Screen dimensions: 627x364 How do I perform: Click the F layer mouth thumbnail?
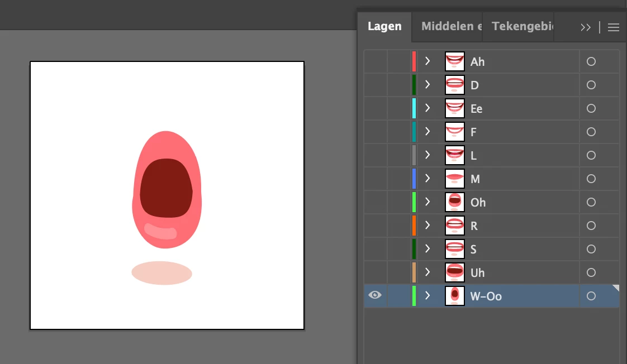click(455, 132)
